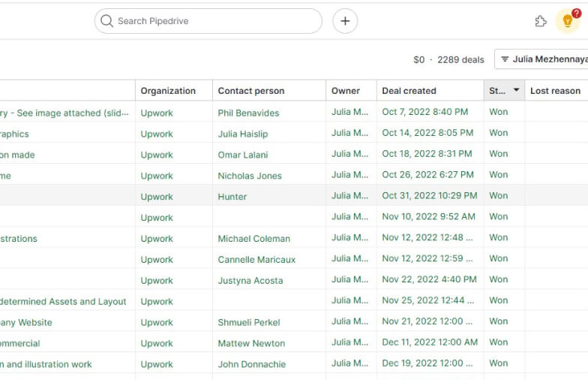Viewport: 588px width, 380px height.
Task: Click Upwork organization in Hunter row
Action: pyautogui.click(x=157, y=197)
